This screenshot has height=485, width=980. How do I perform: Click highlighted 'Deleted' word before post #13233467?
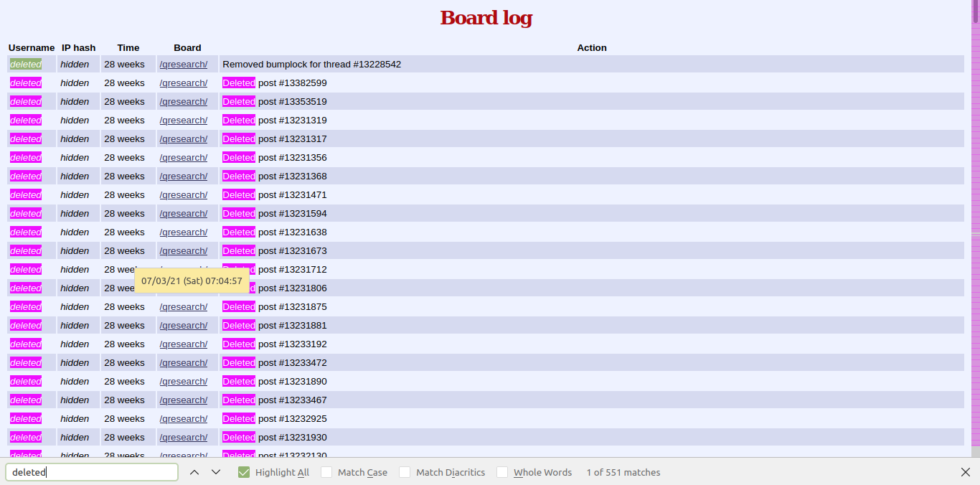239,400
